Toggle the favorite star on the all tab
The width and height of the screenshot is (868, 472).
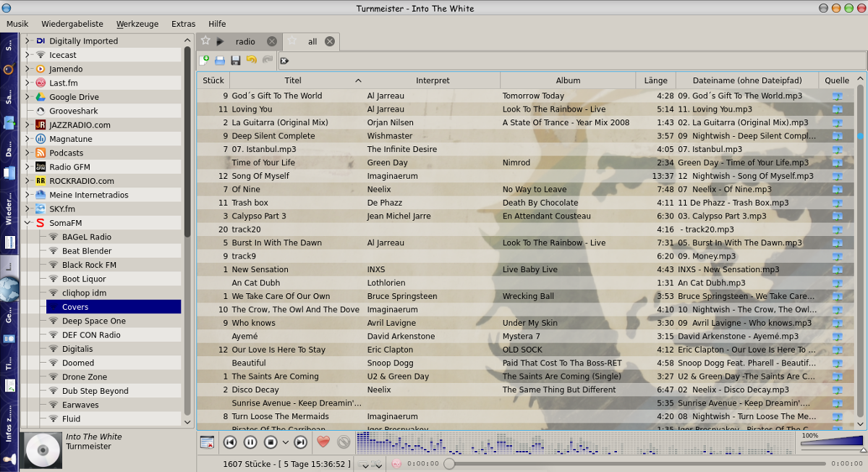[x=292, y=41]
